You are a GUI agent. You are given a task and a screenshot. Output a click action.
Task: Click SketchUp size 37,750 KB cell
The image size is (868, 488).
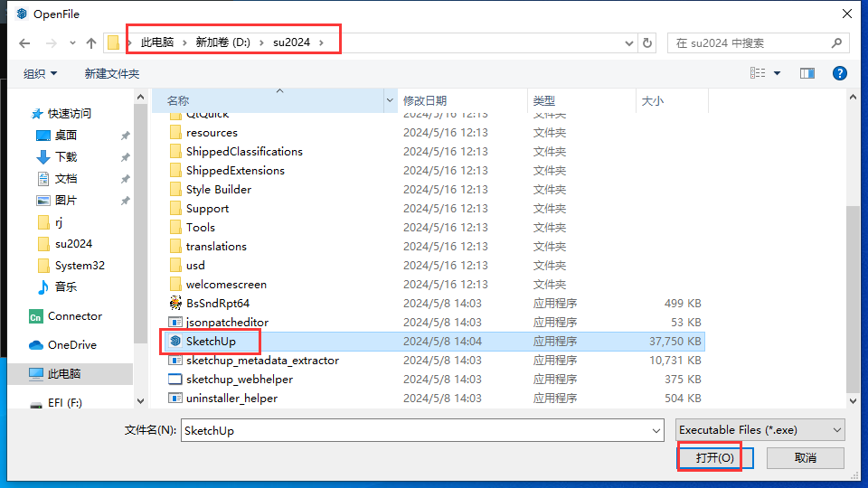pyautogui.click(x=675, y=342)
